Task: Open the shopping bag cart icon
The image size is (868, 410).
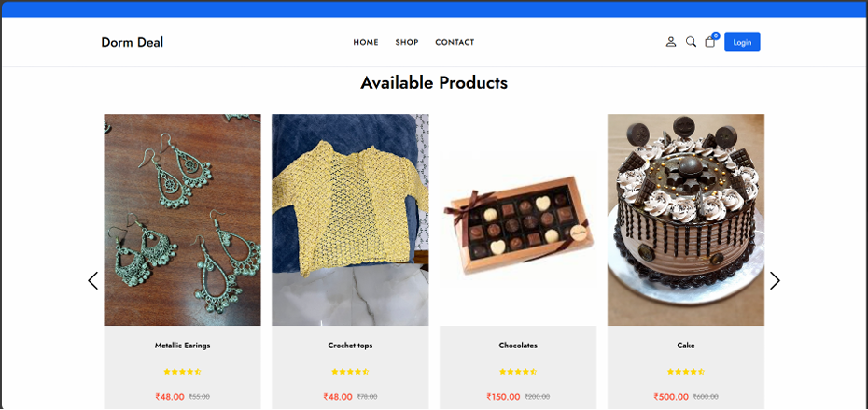Action: (x=710, y=41)
